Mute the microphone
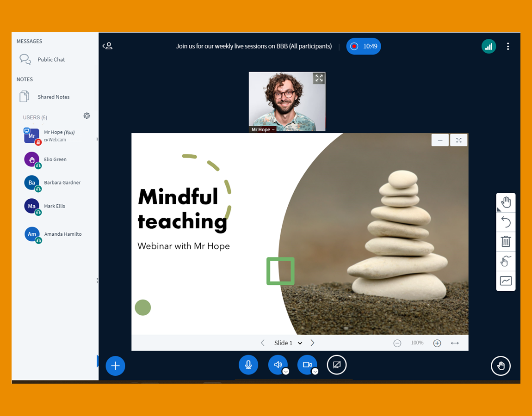This screenshot has height=416, width=532. [248, 365]
